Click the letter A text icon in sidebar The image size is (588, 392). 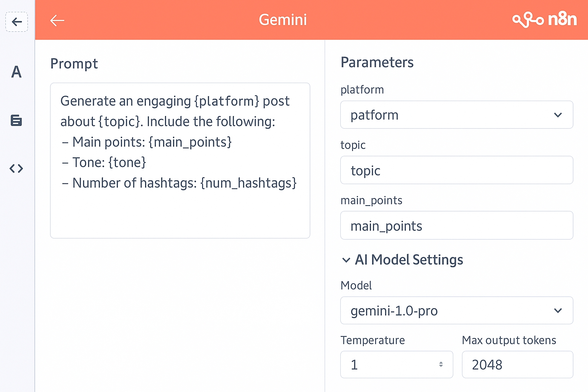click(x=16, y=72)
